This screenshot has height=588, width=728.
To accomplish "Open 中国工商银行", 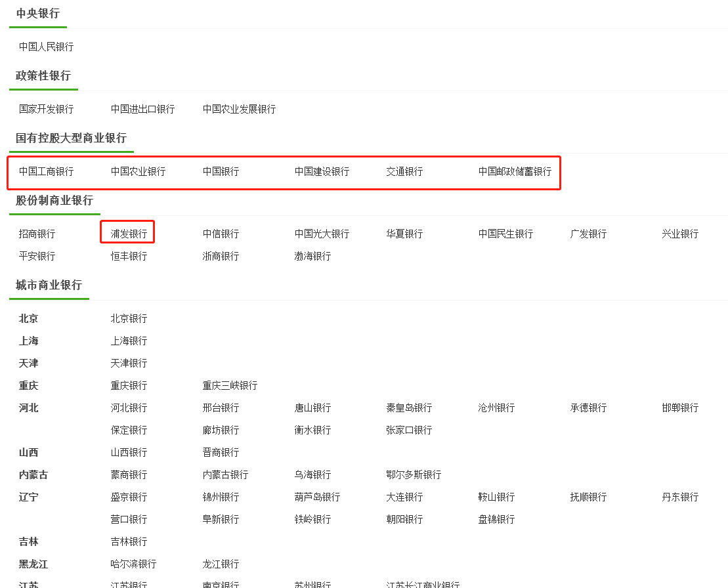I will (46, 172).
